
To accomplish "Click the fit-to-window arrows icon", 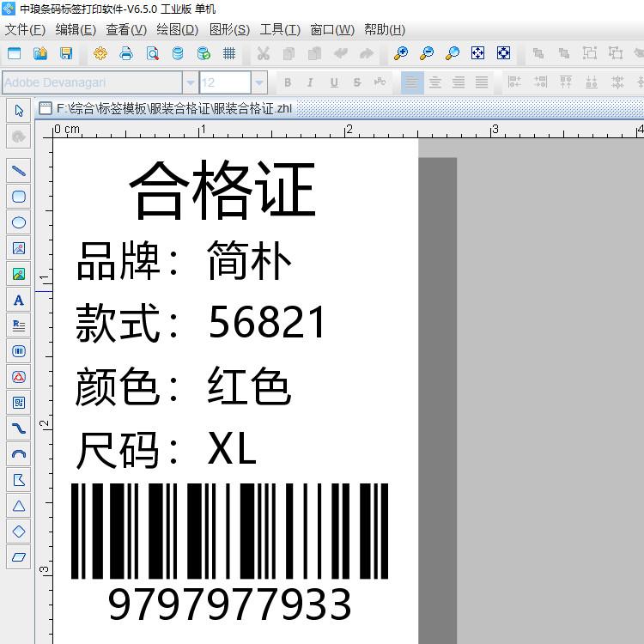I will [477, 53].
